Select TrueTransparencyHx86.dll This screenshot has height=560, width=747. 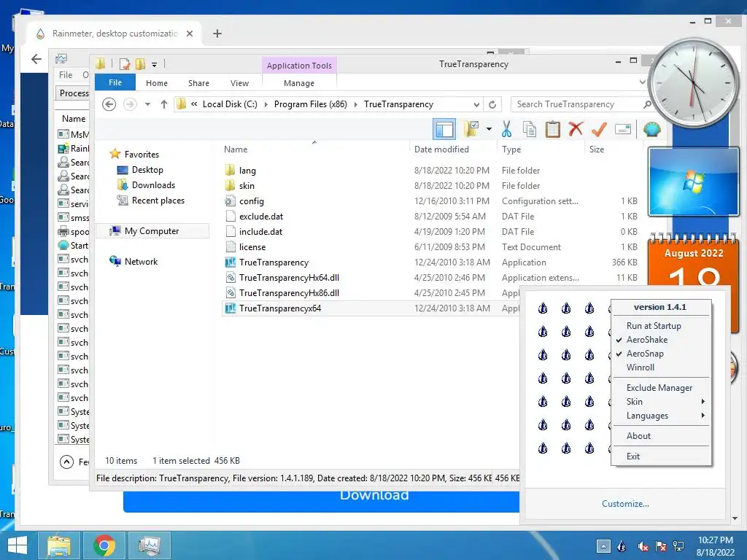289,292
